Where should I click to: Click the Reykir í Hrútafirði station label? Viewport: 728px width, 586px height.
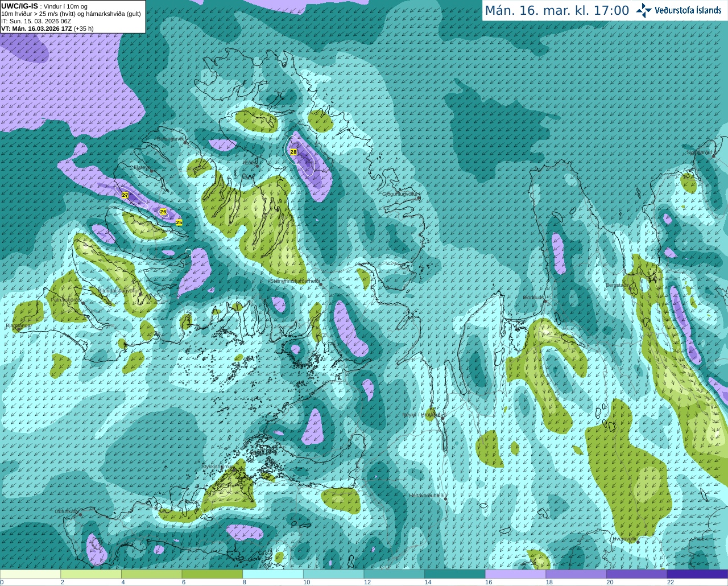coord(423,415)
